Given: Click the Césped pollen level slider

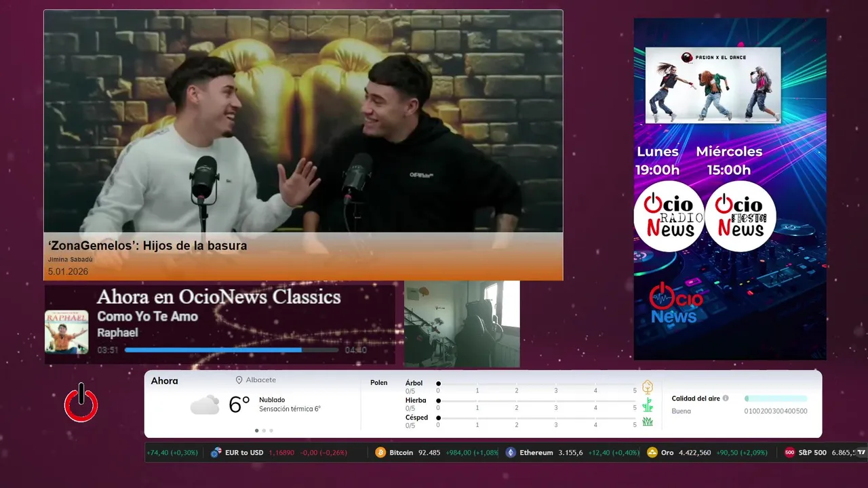Looking at the screenshot, I should pos(536,418).
